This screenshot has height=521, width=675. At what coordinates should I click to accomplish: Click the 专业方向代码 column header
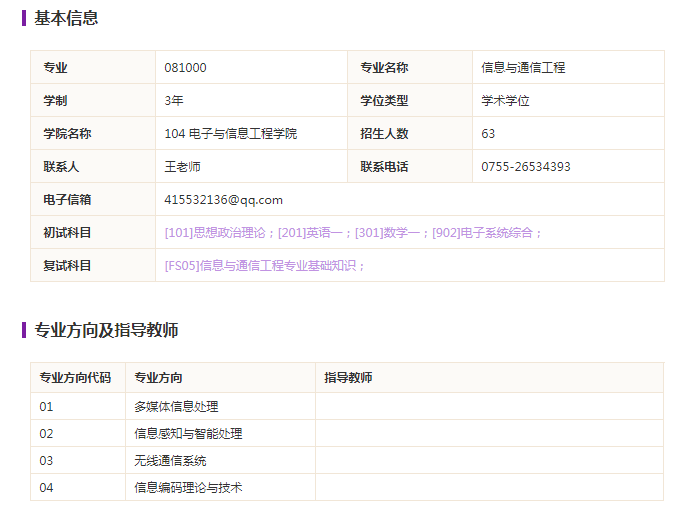pyautogui.click(x=78, y=378)
